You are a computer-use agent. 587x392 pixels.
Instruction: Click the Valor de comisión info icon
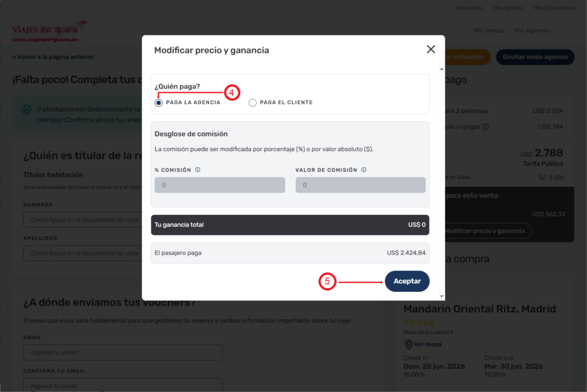(363, 170)
